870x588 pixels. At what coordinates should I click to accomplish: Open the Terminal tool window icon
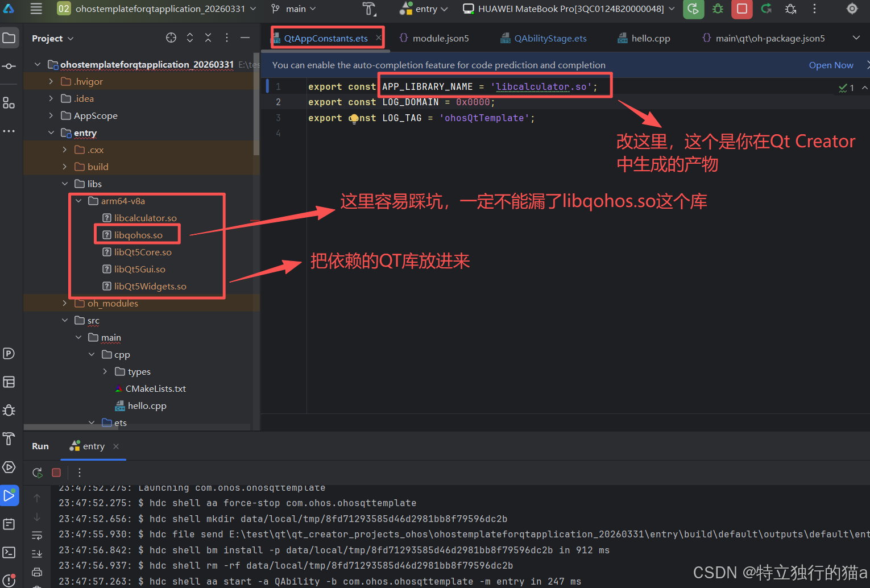[9, 552]
